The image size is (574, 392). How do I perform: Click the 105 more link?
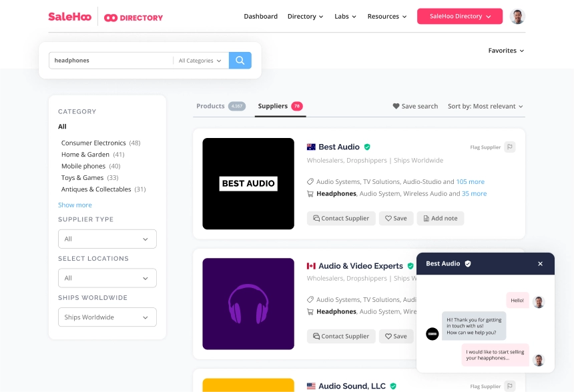click(471, 182)
